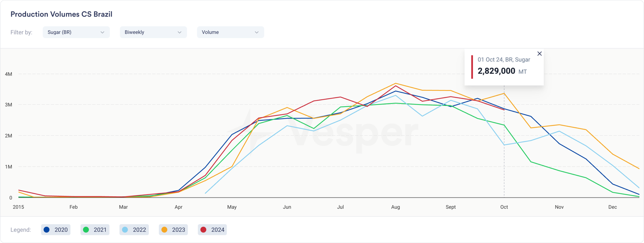The height and width of the screenshot is (243, 644).
Task: Hide the 2021 series via the legend
Action: (x=95, y=230)
